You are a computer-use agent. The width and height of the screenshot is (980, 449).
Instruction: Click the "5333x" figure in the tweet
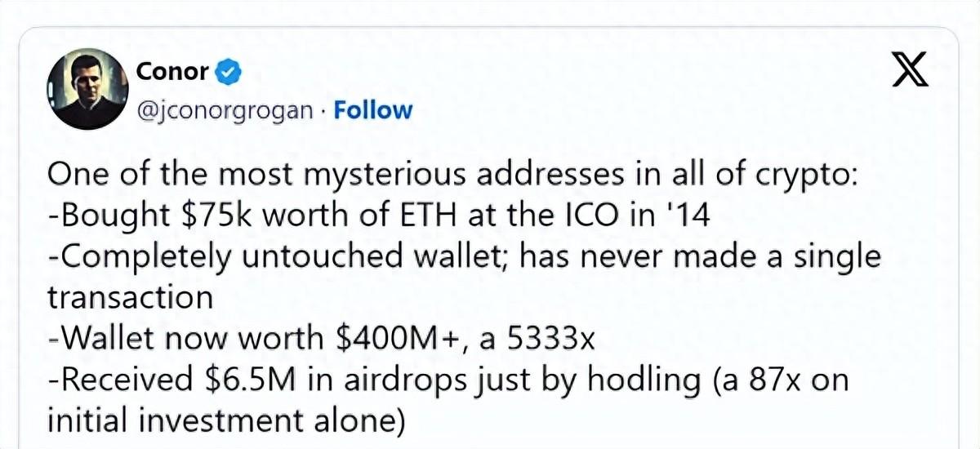pyautogui.click(x=551, y=337)
